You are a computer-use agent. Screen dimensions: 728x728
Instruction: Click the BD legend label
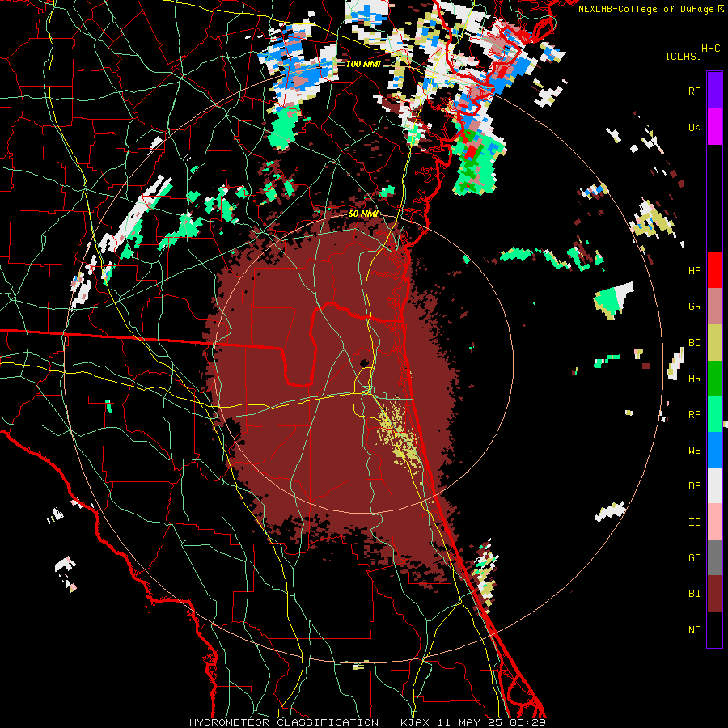click(694, 343)
